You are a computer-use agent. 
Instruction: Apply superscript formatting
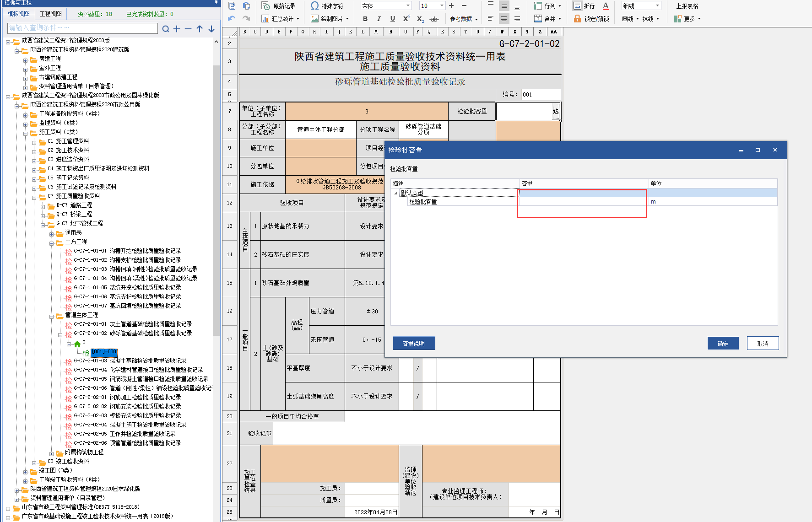pos(406,19)
